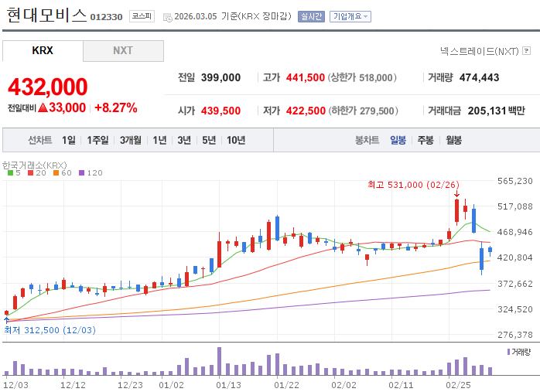Click the orange 60-day moving average swatch

click(56, 172)
